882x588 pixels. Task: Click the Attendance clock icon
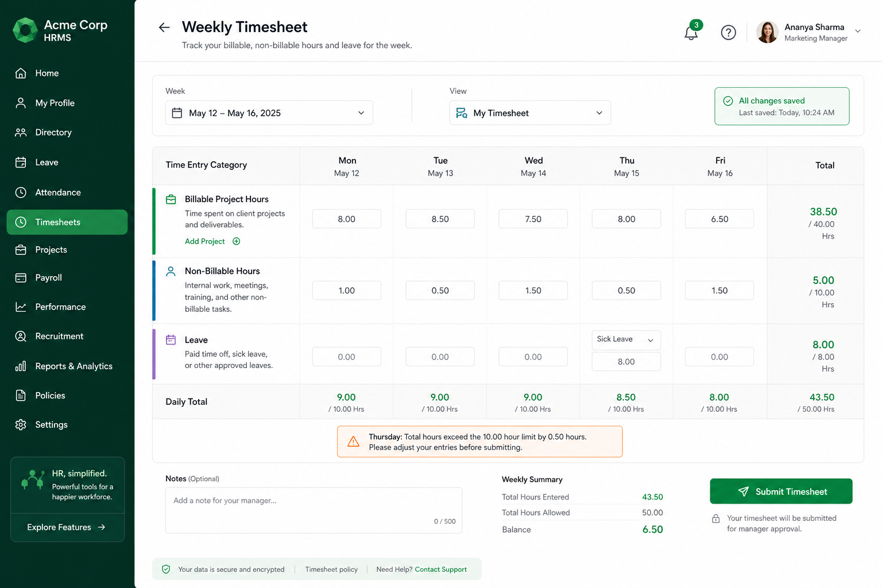21,192
